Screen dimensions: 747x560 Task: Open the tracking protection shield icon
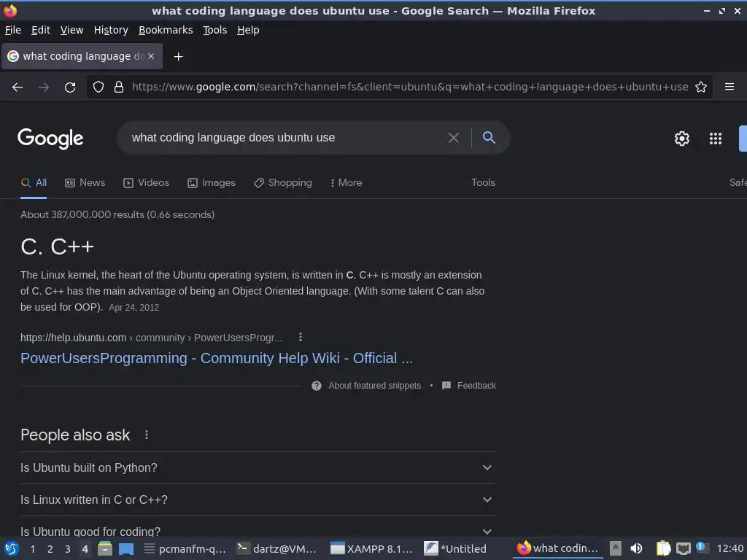coord(98,87)
